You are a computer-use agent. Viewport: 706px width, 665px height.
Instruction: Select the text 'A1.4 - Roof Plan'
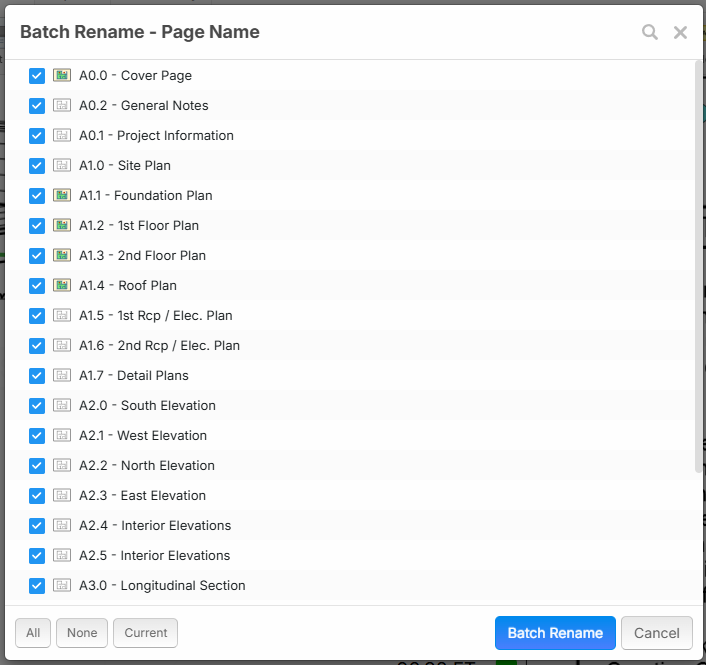[x=128, y=285]
